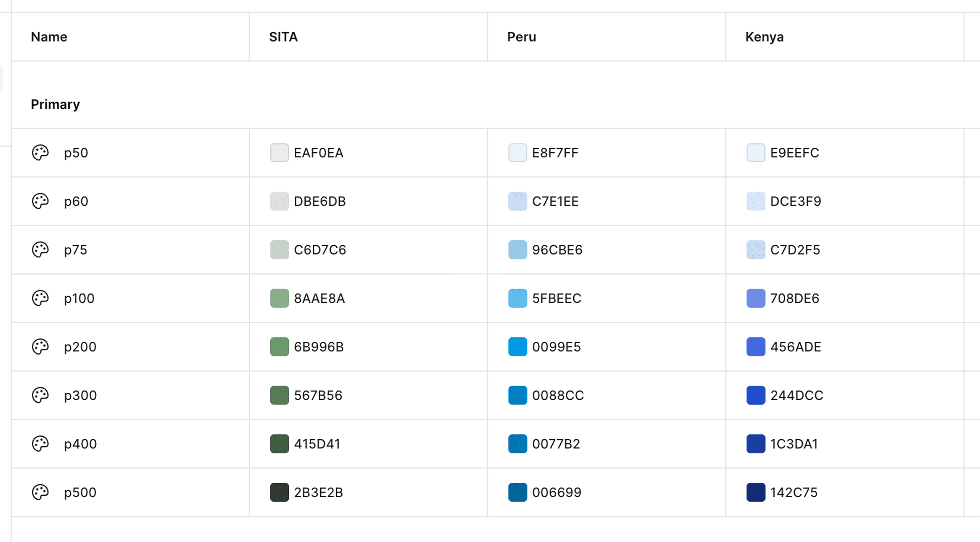This screenshot has height=542, width=980.
Task: Open the SITA swatch 6B996B color picker
Action: pyautogui.click(x=279, y=347)
